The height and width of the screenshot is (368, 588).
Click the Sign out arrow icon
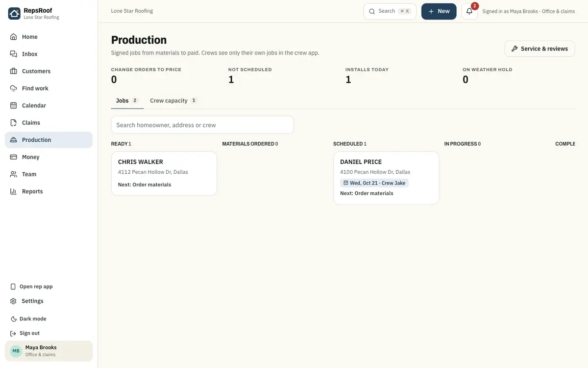coord(13,333)
